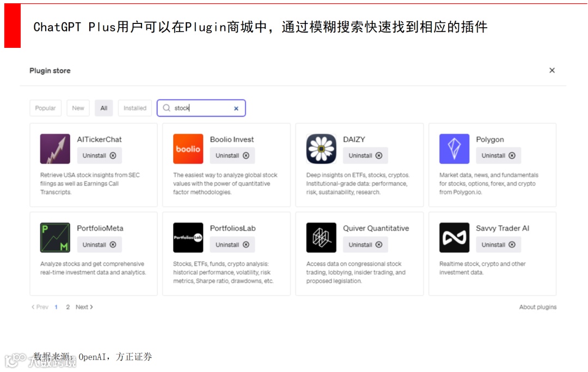Image resolution: width=588 pixels, height=372 pixels.
Task: Uninstall the Boolio Invest plugin
Action: click(232, 156)
